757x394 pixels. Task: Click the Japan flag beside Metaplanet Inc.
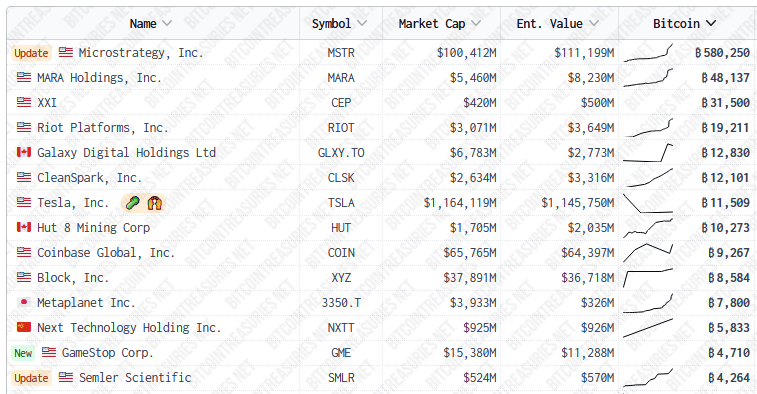tap(24, 302)
